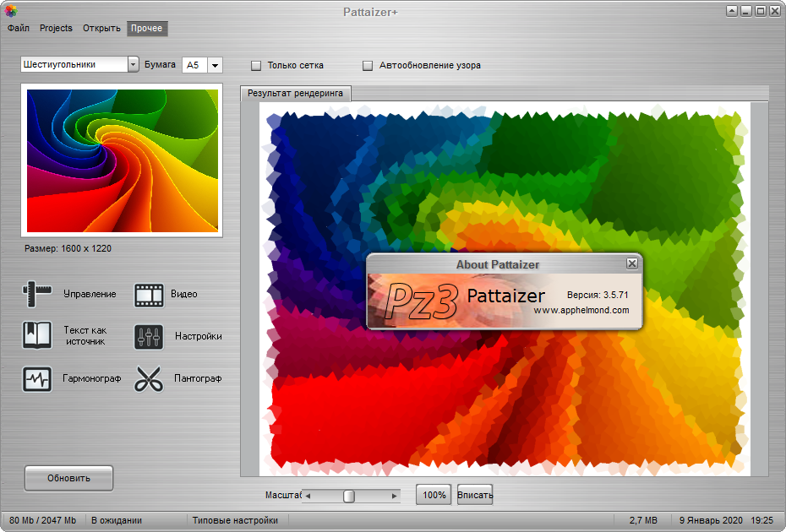
Task: Click the Размер: 1600 x 1220 text
Action: [x=68, y=248]
